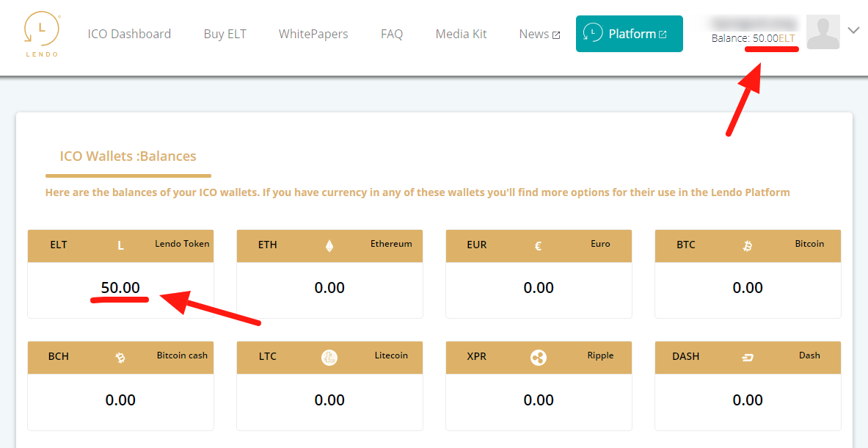Click the Lendo logo
This screenshot has height=448, width=868.
[42, 35]
